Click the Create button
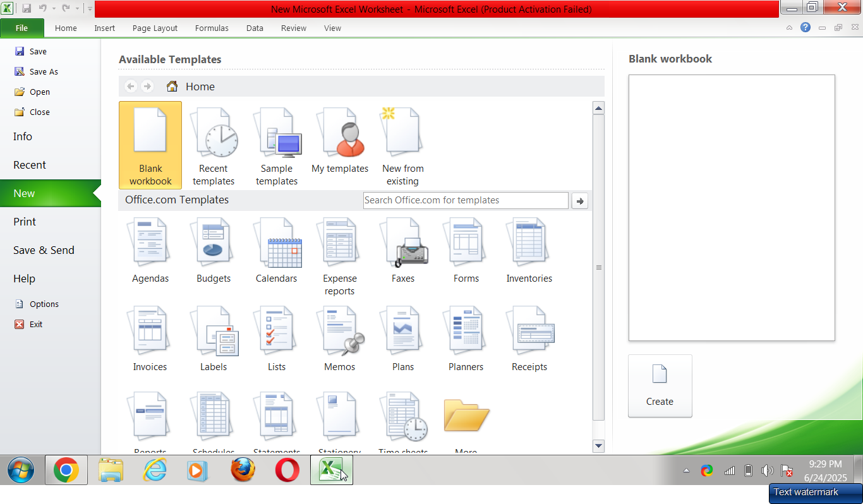This screenshot has width=863, height=504. [x=660, y=386]
